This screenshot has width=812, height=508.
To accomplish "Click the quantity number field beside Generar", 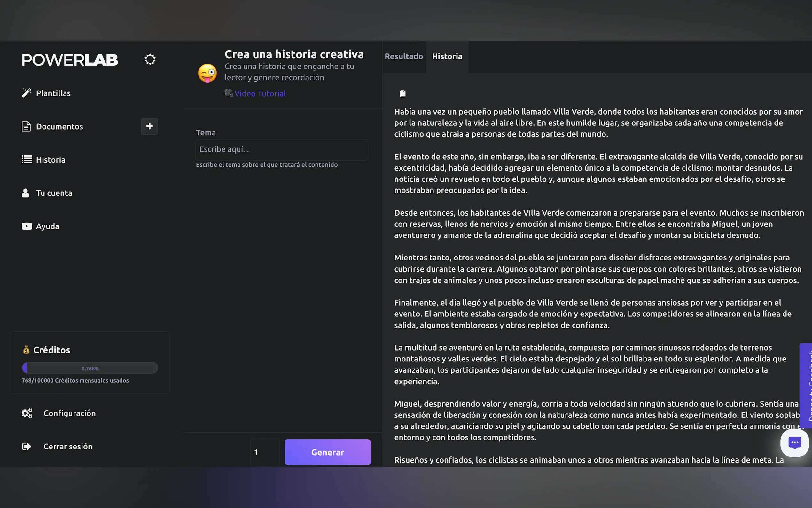I will pos(264,452).
